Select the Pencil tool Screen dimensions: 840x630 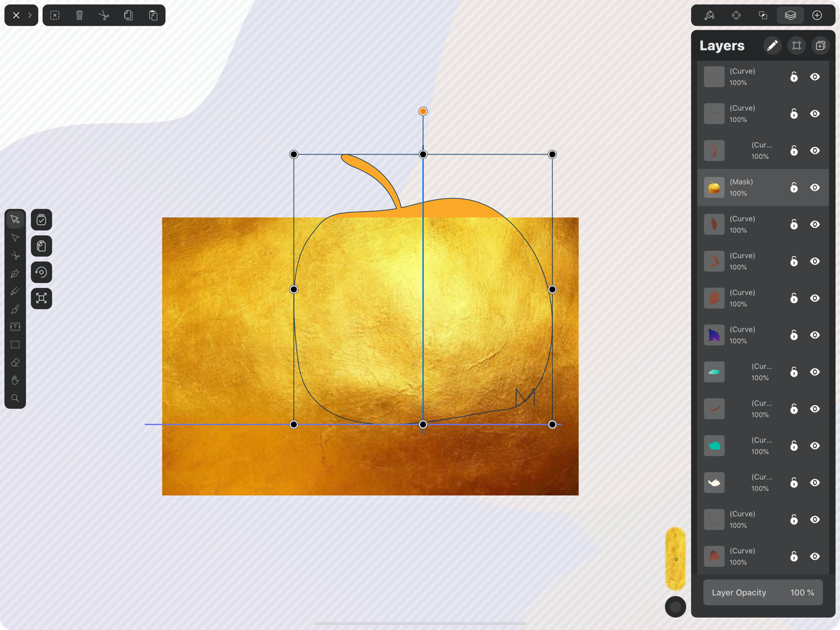coord(15,291)
